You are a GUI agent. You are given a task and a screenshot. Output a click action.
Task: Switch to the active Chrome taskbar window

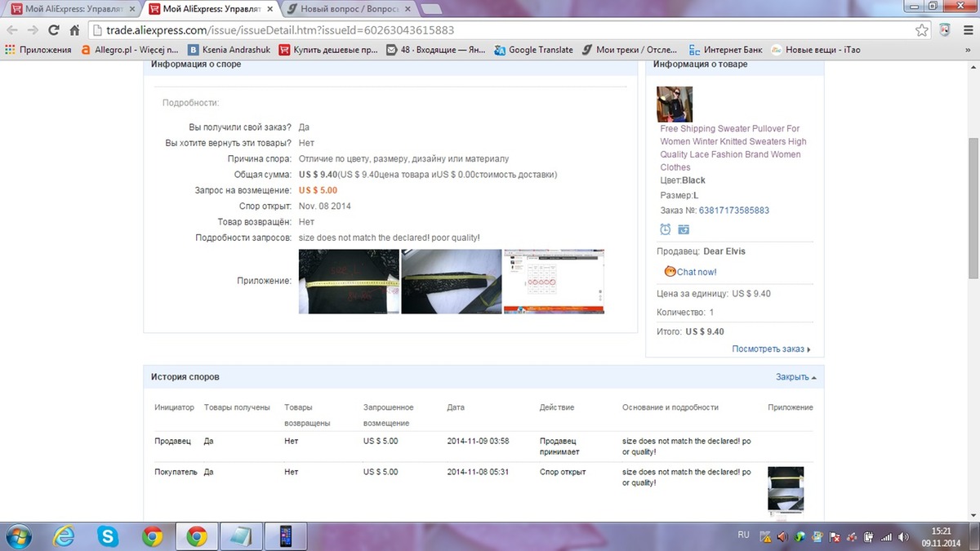[x=196, y=536]
